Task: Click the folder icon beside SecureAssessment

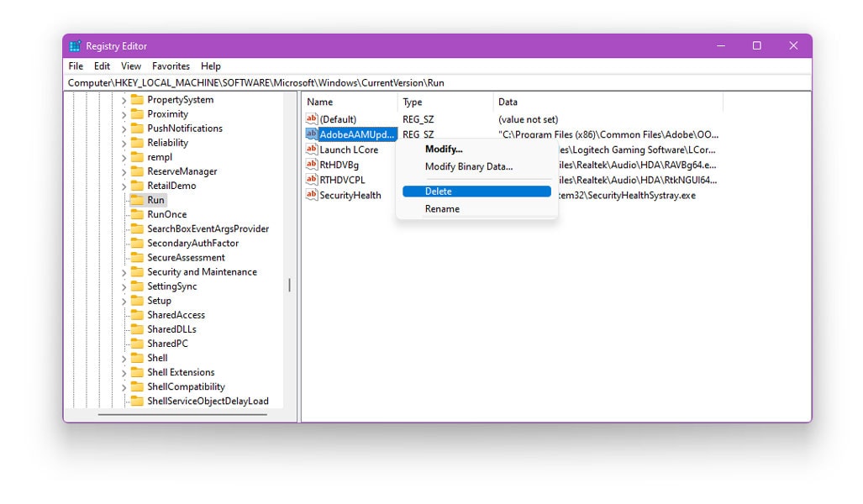Action: (x=137, y=257)
